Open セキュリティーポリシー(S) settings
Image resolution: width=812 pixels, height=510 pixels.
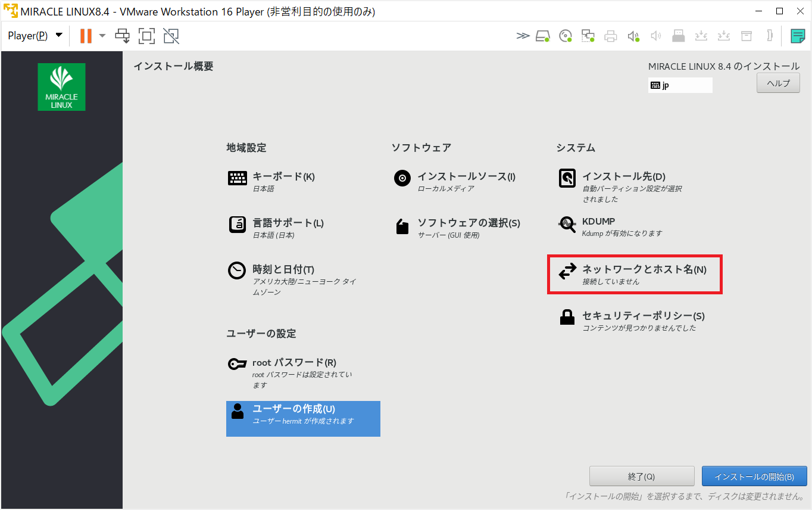pos(644,316)
